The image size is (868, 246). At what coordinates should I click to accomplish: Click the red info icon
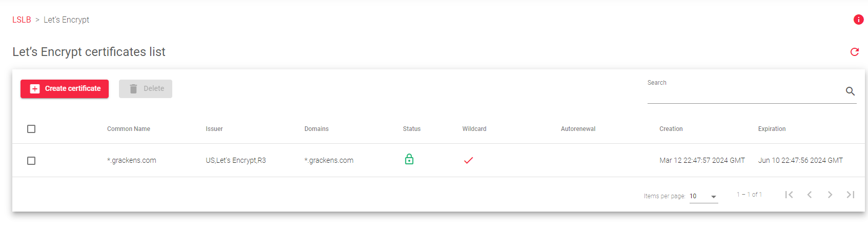[x=858, y=20]
